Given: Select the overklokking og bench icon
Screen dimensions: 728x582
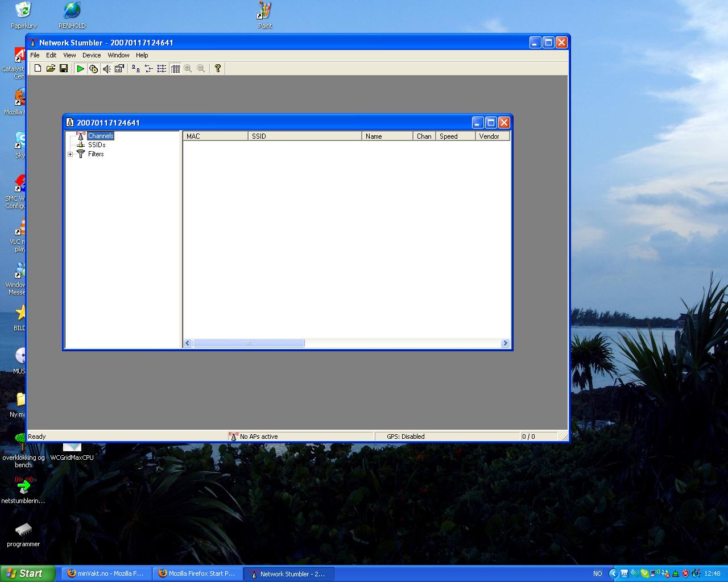Looking at the screenshot, I should (x=23, y=451).
